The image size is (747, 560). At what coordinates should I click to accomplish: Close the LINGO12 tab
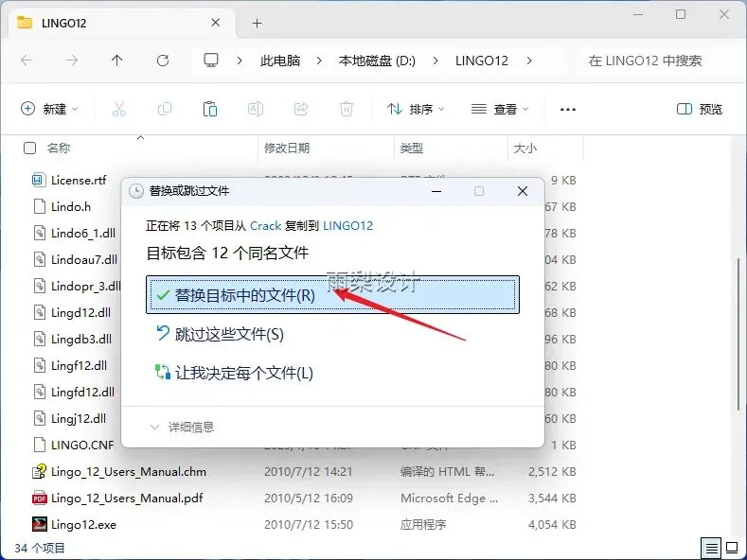tap(215, 23)
